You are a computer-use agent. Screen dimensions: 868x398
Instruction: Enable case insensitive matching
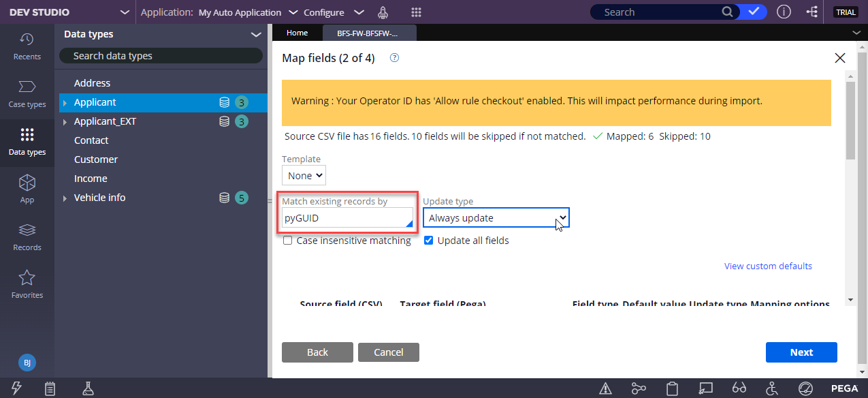pos(287,240)
